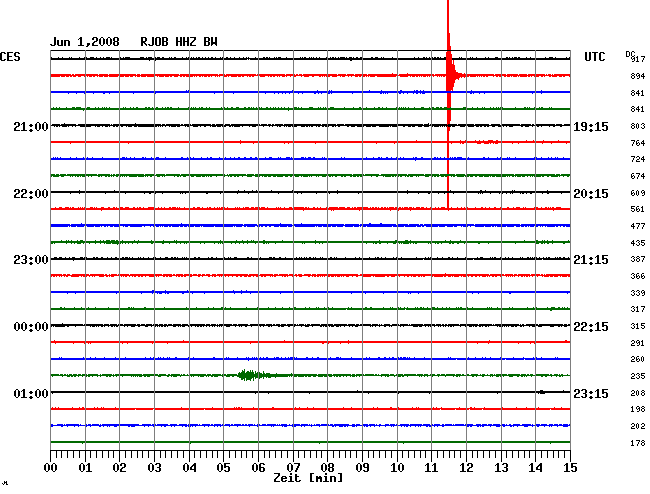Click the DC value "561"
Viewport: 650px width, 494px height.
tap(638, 209)
